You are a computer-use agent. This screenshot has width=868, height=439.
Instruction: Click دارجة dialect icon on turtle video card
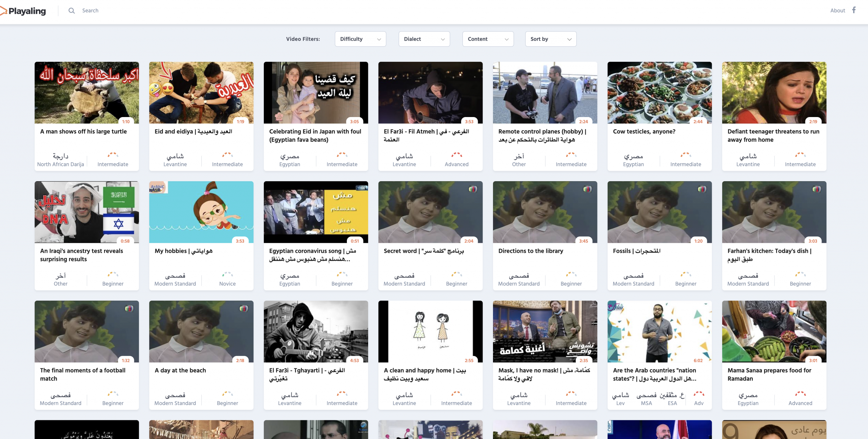click(x=60, y=156)
